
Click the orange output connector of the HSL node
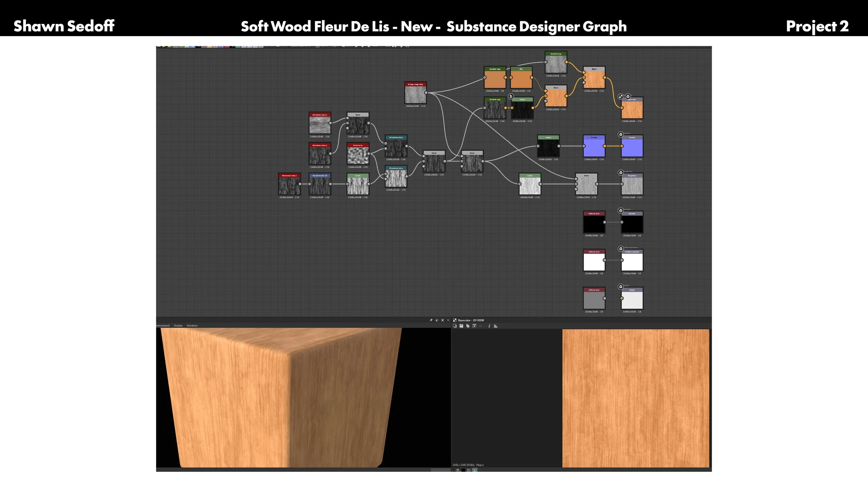pyautogui.click(x=532, y=77)
